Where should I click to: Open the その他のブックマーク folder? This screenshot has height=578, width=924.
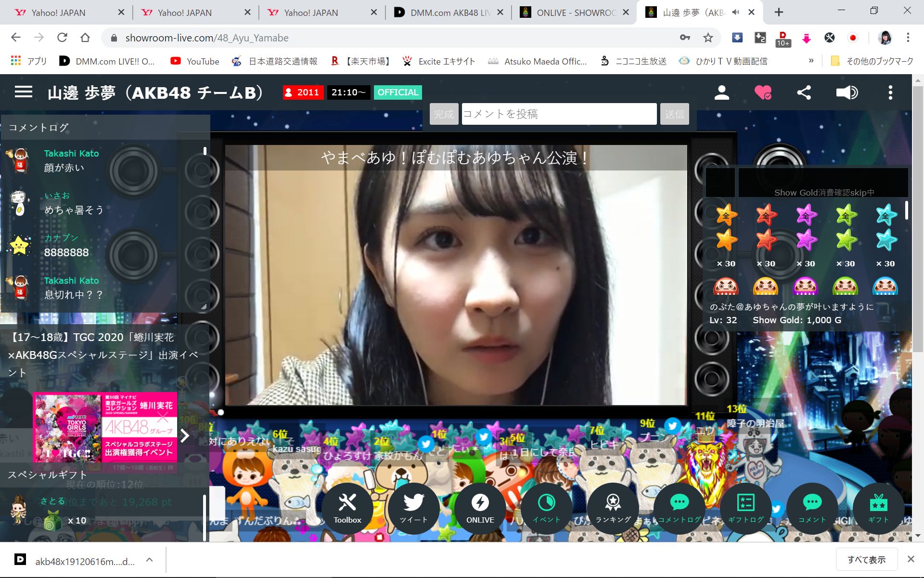click(x=872, y=61)
